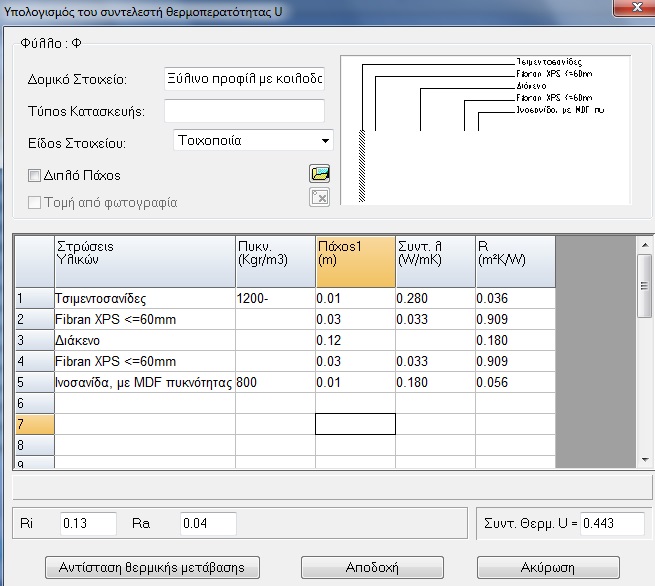
Task: Select the Διάκενο layer cell
Action: pyautogui.click(x=144, y=340)
